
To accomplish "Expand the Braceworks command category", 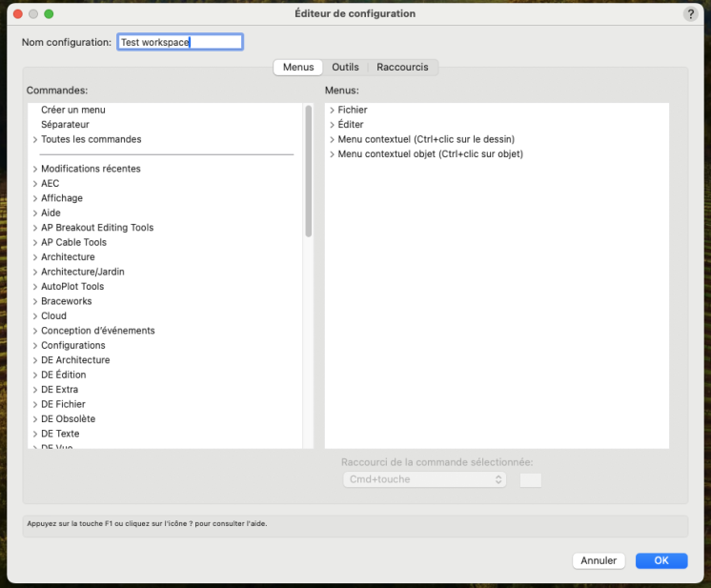I will pos(35,301).
